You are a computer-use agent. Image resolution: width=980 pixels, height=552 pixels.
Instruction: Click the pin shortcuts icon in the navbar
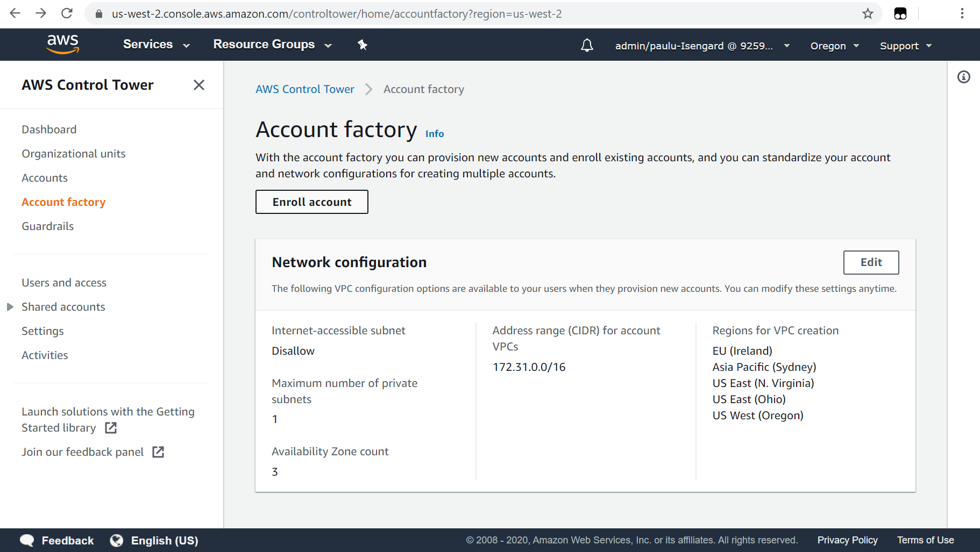[363, 45]
